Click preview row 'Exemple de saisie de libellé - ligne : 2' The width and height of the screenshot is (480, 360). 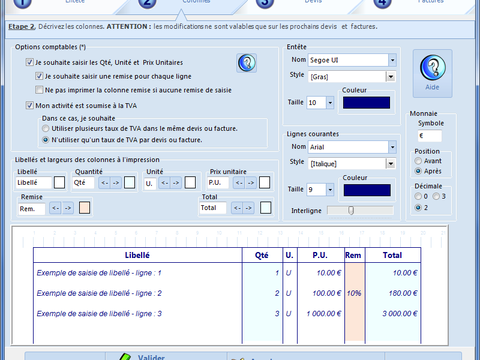coord(99,293)
